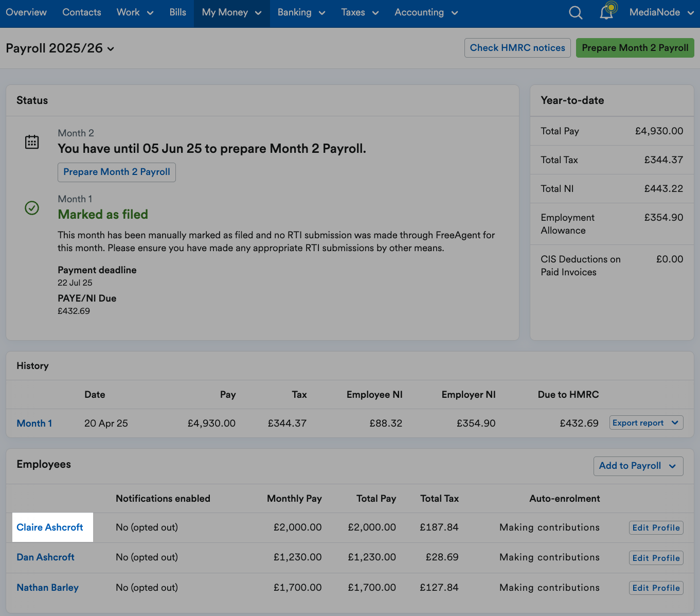
Task: Navigate to Bills
Action: (178, 12)
